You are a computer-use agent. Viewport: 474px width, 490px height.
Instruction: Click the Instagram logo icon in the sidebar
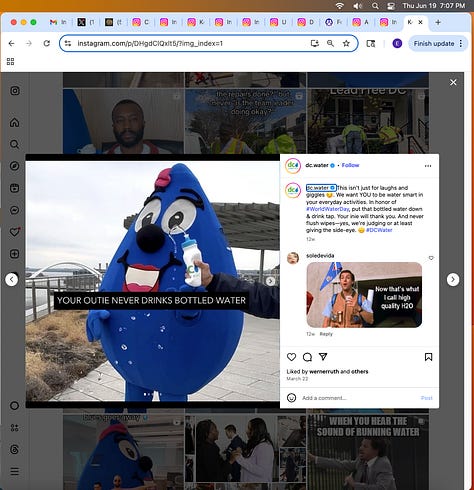click(15, 91)
